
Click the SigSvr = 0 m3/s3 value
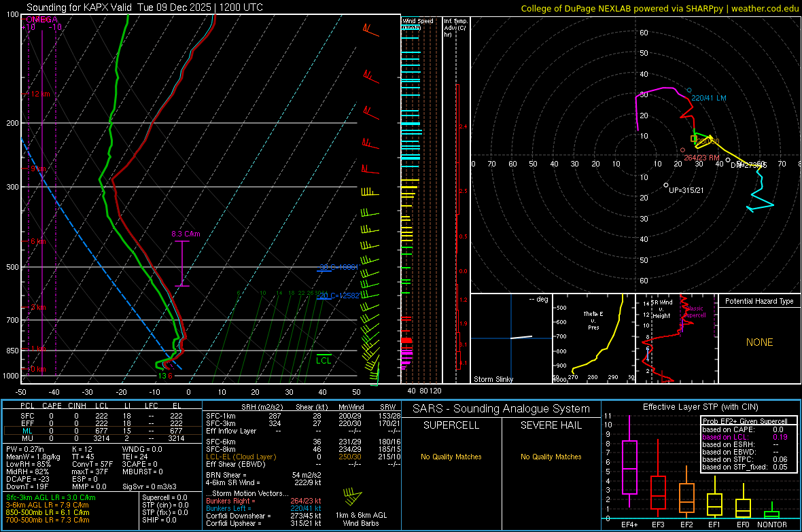[x=150, y=486]
